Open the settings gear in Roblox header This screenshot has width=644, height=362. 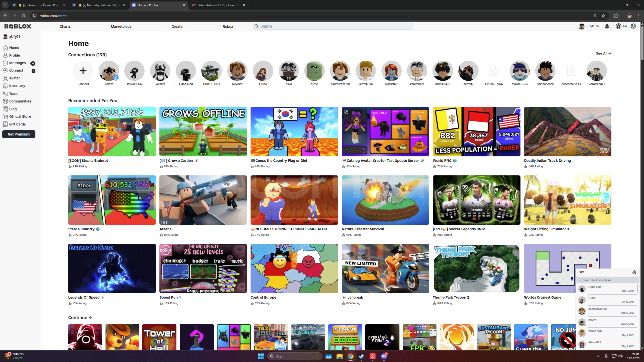[633, 26]
